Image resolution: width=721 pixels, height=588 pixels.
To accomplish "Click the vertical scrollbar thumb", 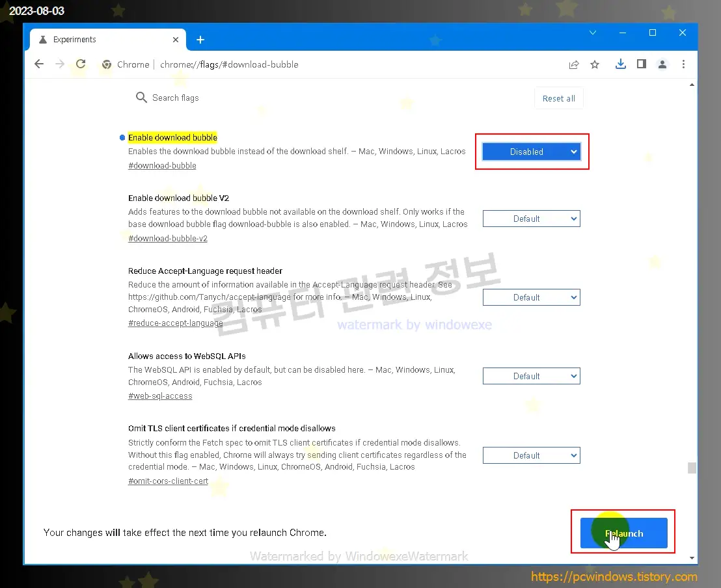I will pyautogui.click(x=692, y=468).
